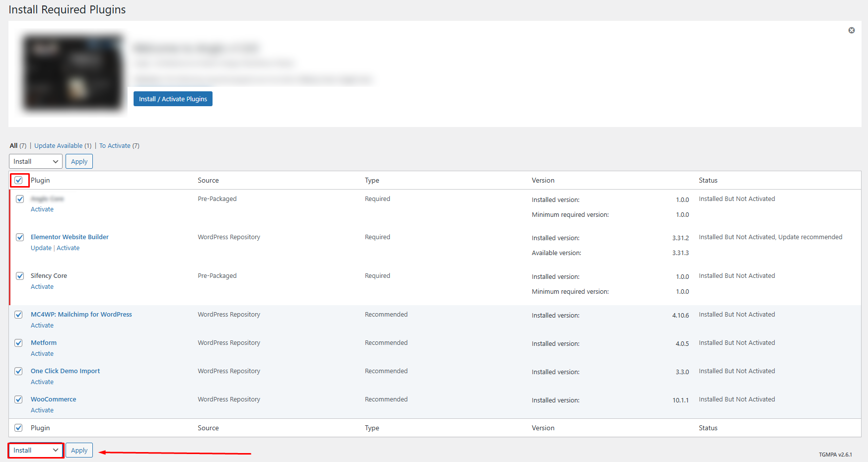Viewport: 868px width, 462px height.
Task: Click the Type column header at top
Action: pyautogui.click(x=372, y=180)
